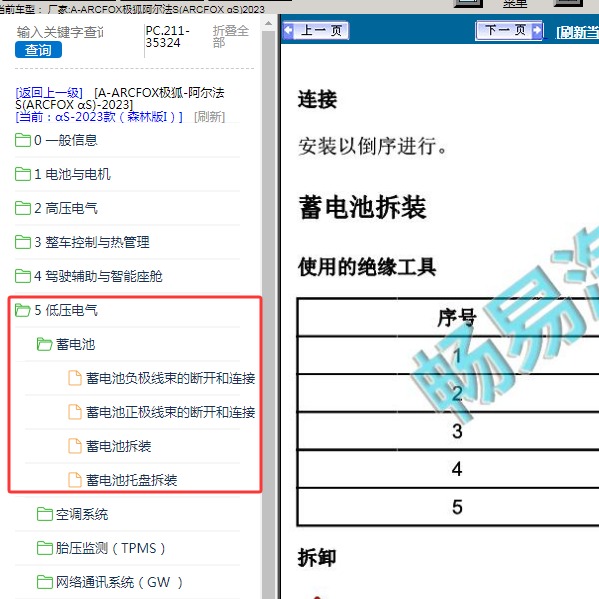Open the current model αS-2023款 link
Image resolution: width=599 pixels, height=599 pixels.
99,117
